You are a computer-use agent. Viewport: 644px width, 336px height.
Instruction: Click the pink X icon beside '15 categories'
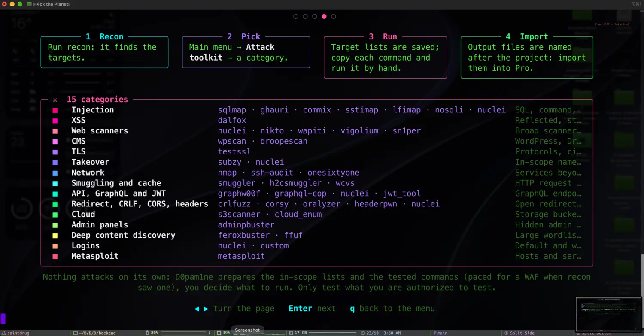pyautogui.click(x=55, y=100)
